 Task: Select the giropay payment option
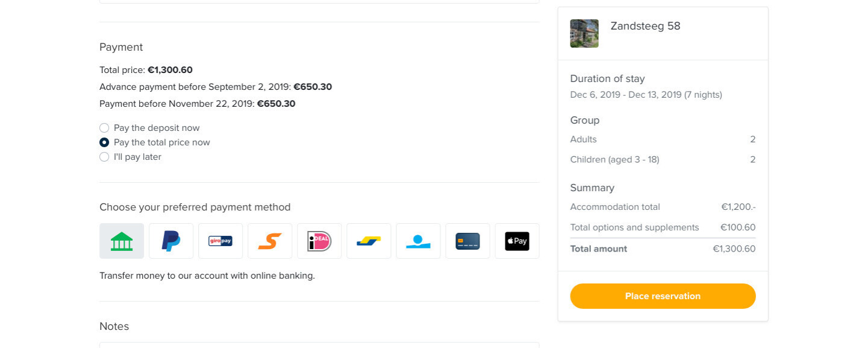[x=220, y=241]
